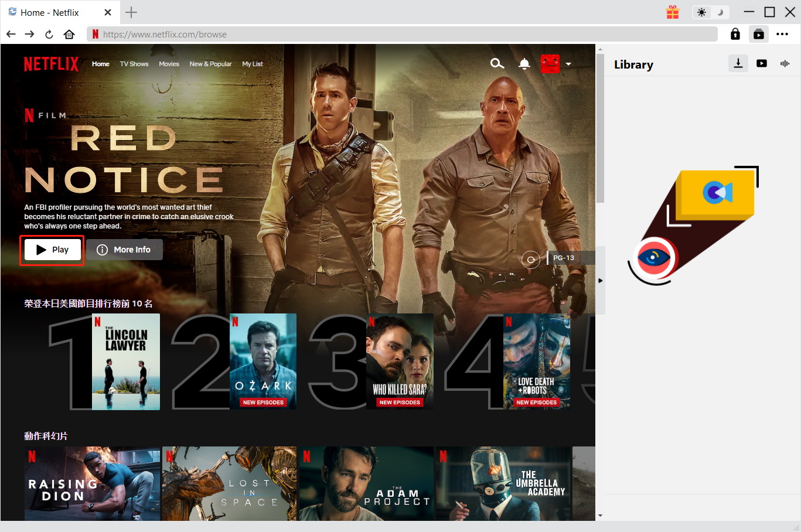Open the New & Popular tab
This screenshot has height=532, width=801.
point(210,64)
